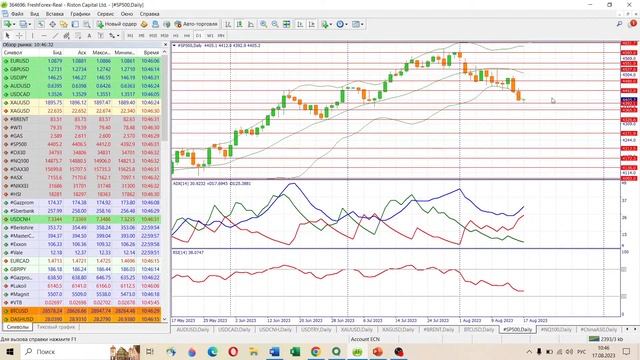
Task: Open the Вставка menu
Action: point(54,14)
